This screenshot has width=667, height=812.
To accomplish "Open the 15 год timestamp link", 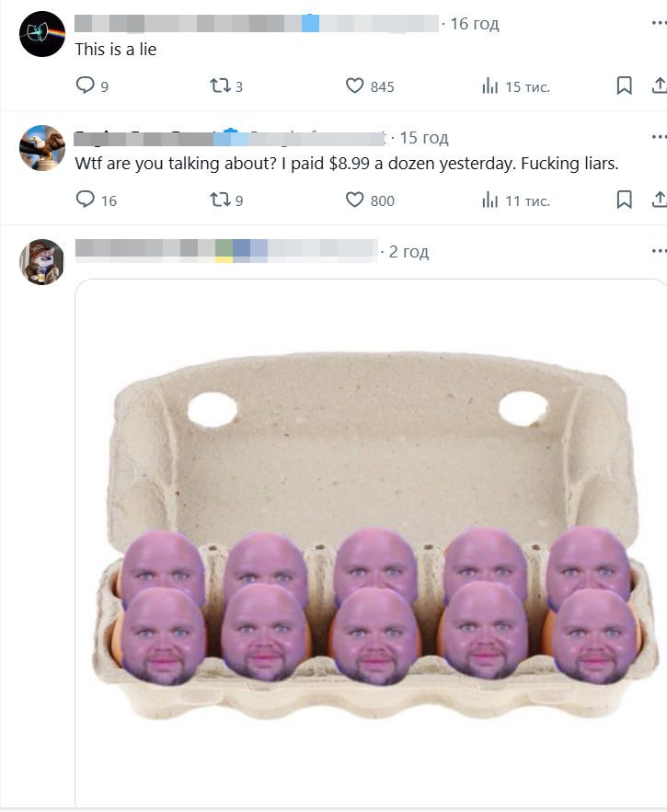I will click(x=424, y=137).
